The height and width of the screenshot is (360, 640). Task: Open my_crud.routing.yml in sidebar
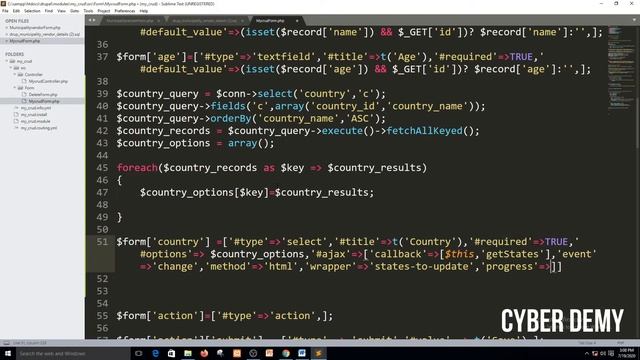38,128
